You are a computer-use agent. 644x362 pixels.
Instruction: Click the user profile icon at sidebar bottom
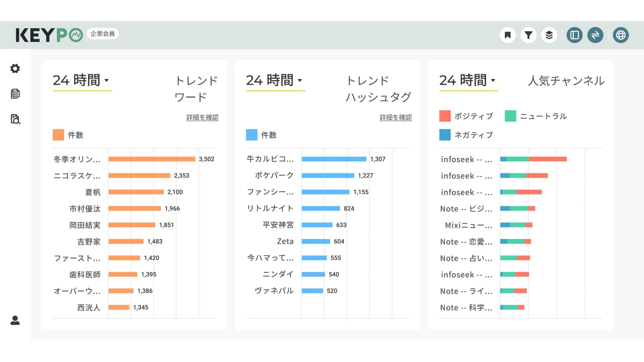tap(15, 321)
